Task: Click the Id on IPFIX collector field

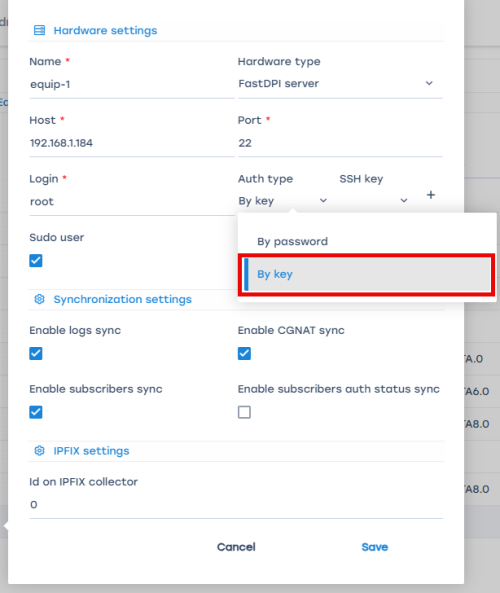Action: point(236,505)
